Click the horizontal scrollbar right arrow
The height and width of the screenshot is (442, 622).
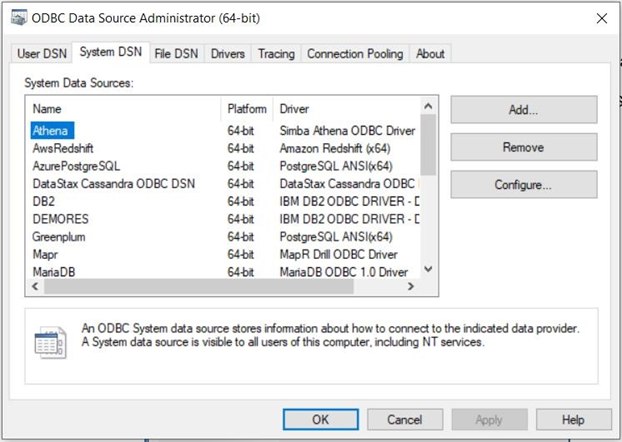[x=410, y=287]
